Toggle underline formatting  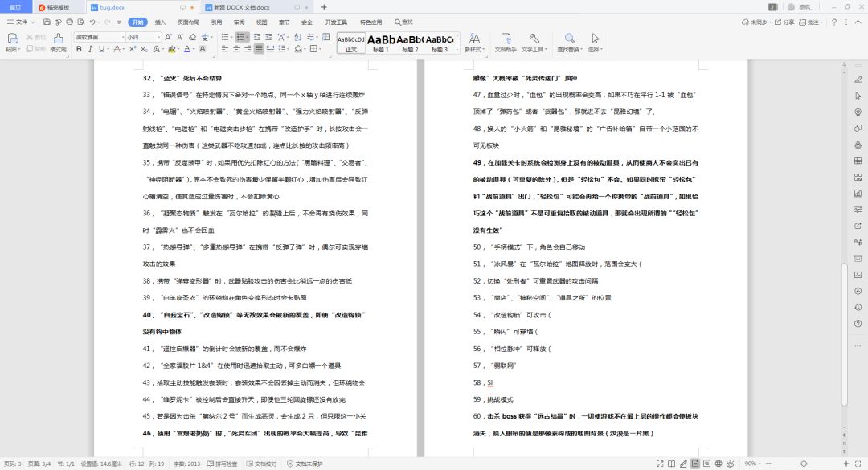pyautogui.click(x=100, y=49)
